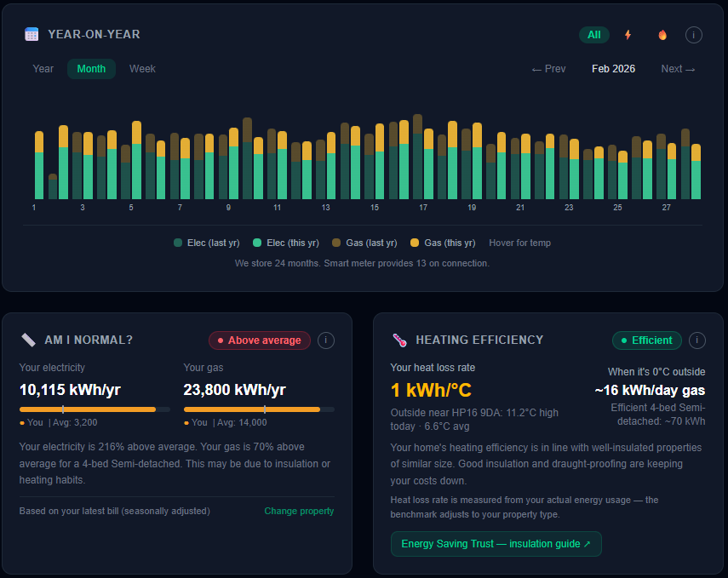Go to previous month with Prev

pos(548,69)
